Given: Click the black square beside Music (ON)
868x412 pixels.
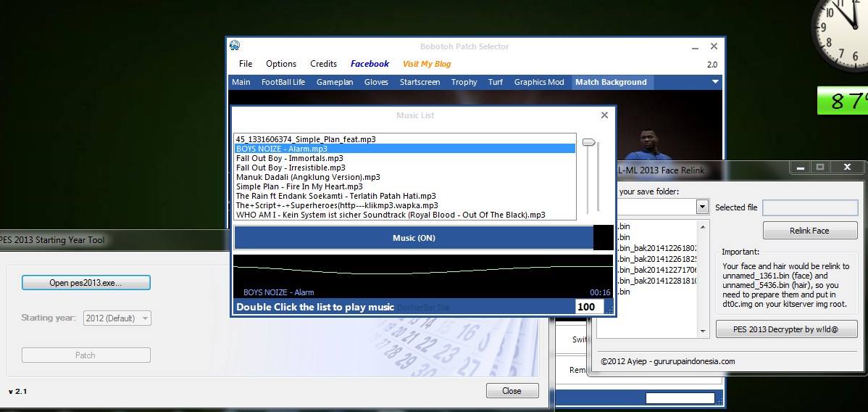Looking at the screenshot, I should click(x=604, y=237).
